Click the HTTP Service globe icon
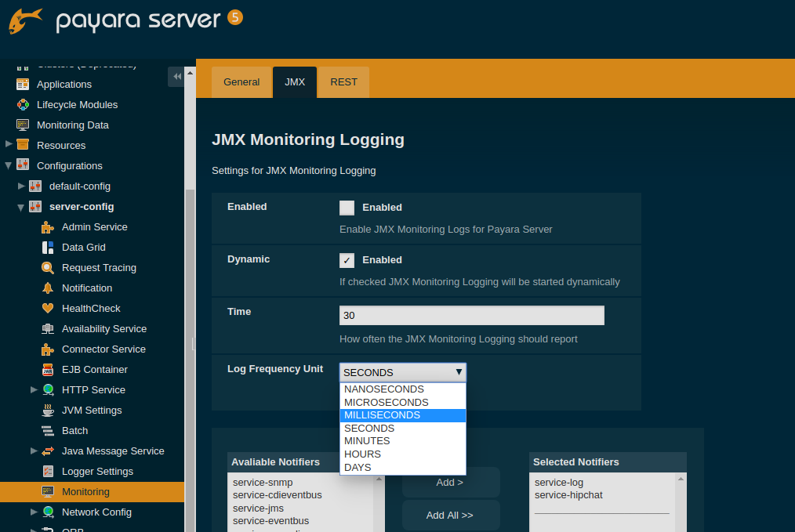Image resolution: width=795 pixels, height=532 pixels. tap(48, 389)
